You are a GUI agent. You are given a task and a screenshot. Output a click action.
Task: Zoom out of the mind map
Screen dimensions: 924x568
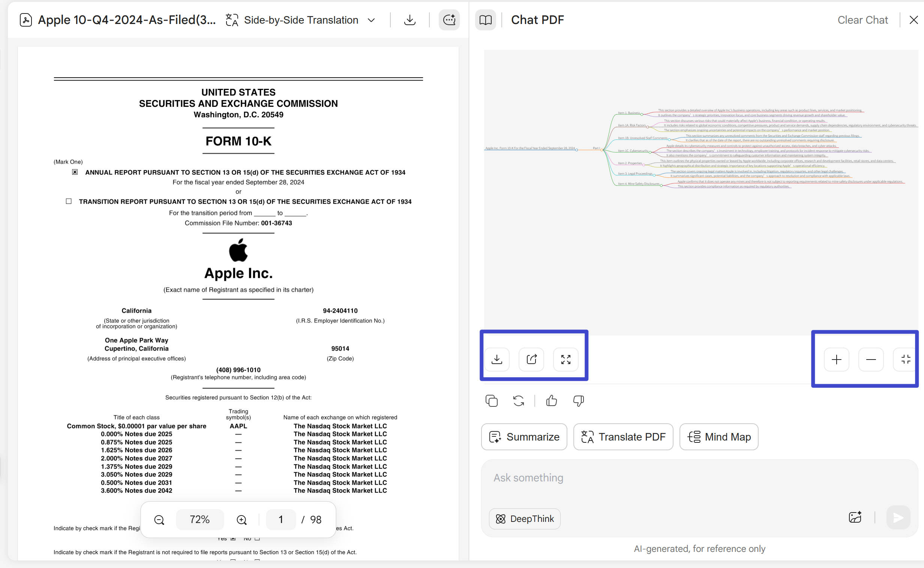pos(871,360)
